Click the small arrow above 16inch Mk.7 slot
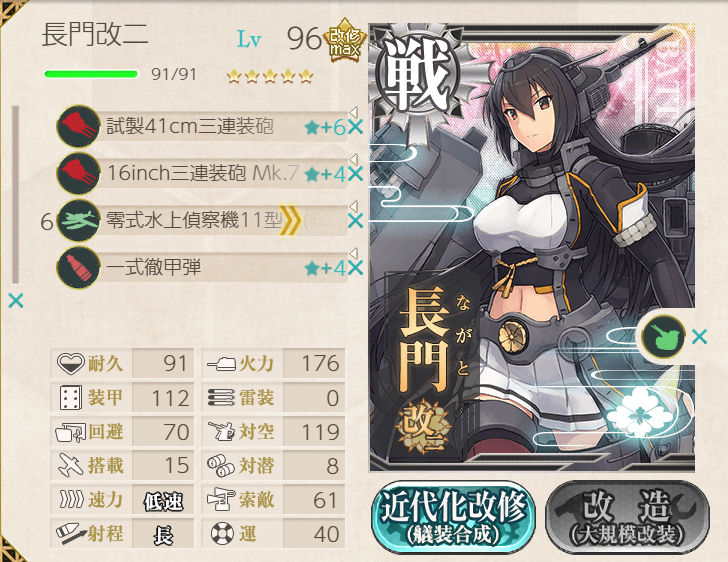This screenshot has height=562, width=728. [x=354, y=159]
